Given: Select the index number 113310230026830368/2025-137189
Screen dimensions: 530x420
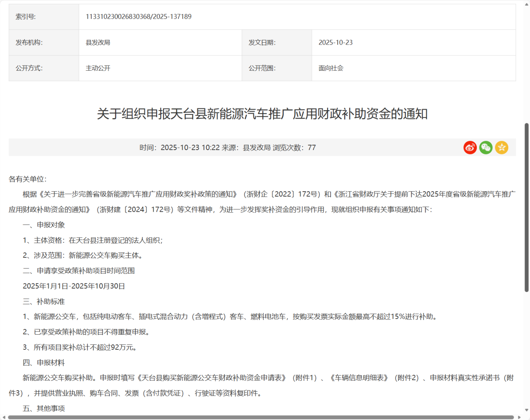Looking at the screenshot, I should point(140,17).
